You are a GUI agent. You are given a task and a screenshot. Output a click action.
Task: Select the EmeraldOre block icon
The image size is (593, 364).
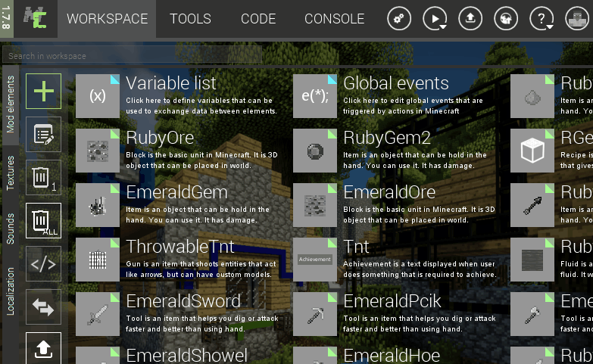tap(315, 205)
